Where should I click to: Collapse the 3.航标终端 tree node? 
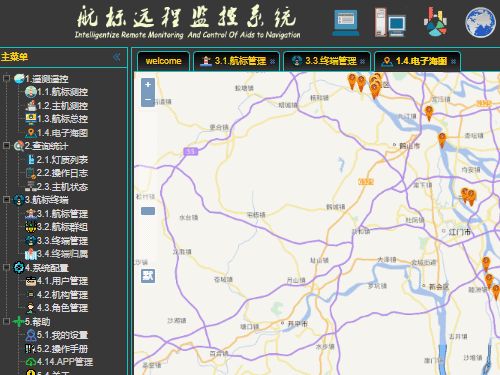coord(6,199)
